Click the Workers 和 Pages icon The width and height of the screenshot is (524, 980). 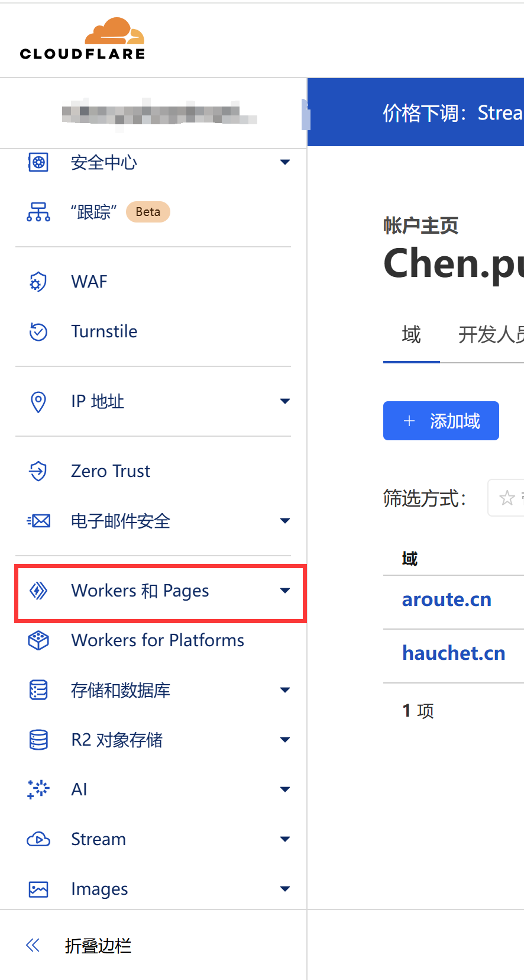[x=38, y=591]
